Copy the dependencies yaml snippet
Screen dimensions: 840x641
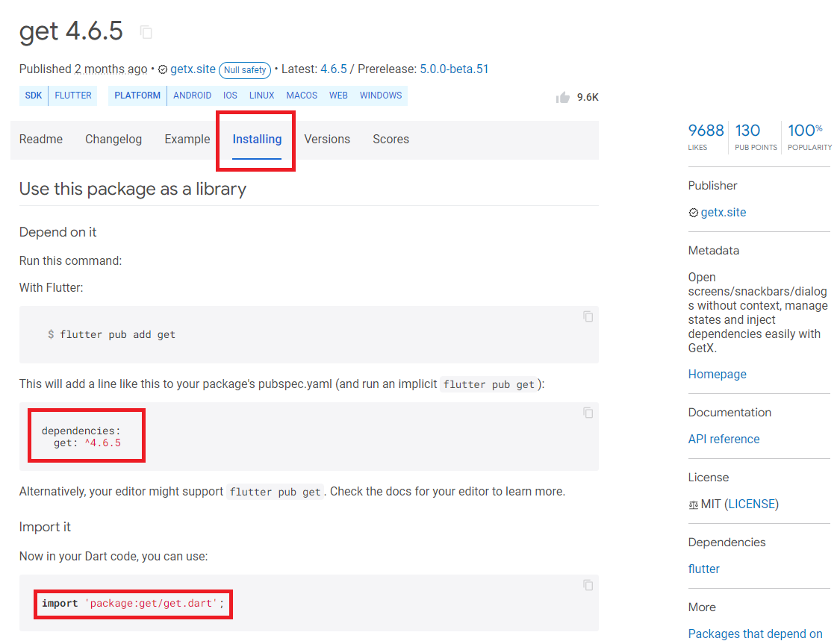pyautogui.click(x=588, y=413)
